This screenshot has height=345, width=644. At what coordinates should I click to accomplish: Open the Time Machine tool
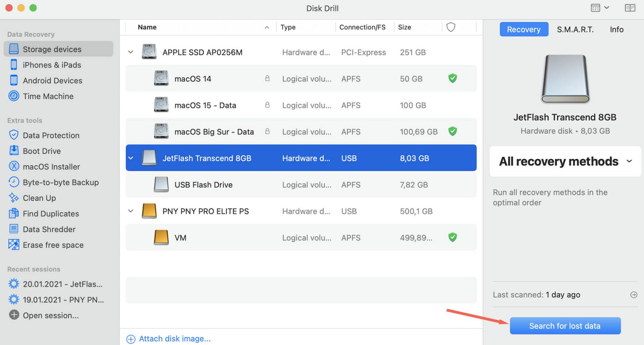point(14,96)
